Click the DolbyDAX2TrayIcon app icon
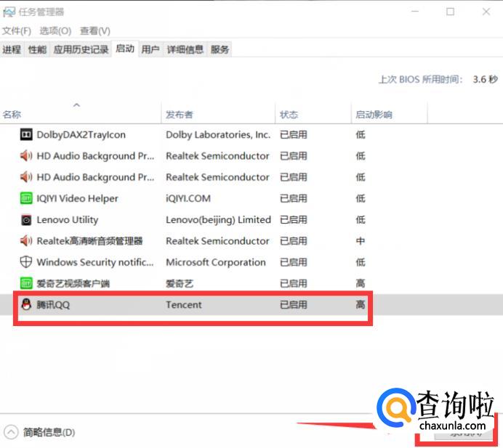503x448 pixels. (26, 134)
